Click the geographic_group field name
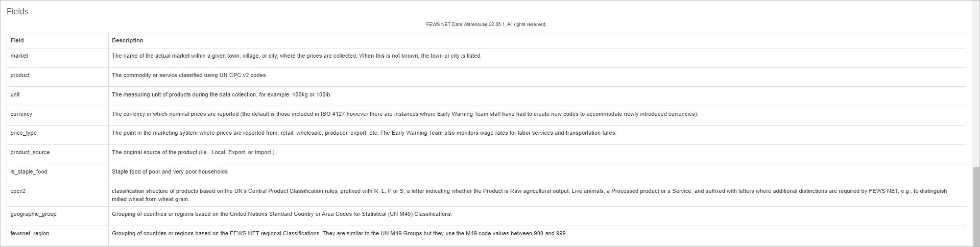Viewport: 980px width, 247px height. point(34,214)
